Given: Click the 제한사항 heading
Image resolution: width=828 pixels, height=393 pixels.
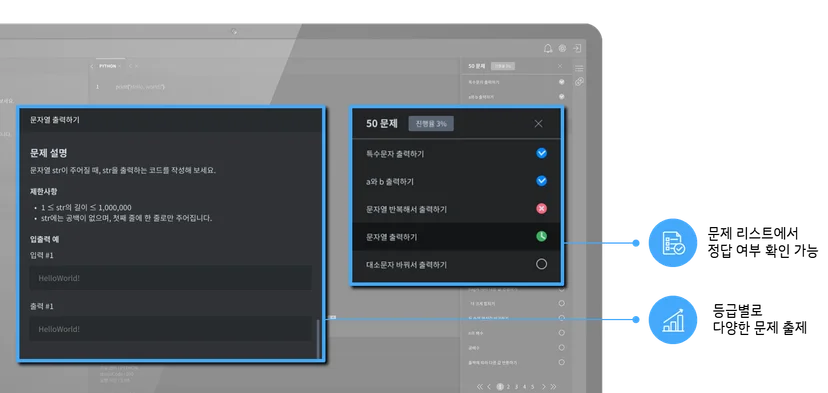Looking at the screenshot, I should coord(44,191).
